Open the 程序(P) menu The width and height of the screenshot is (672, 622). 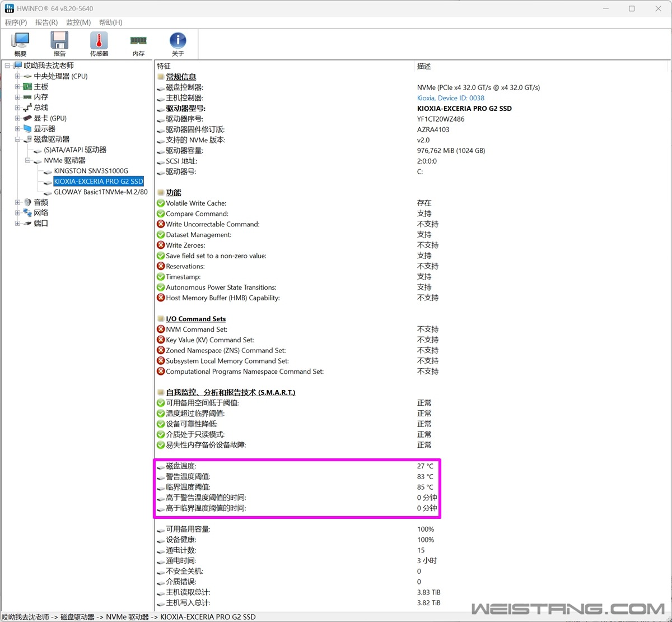coord(16,22)
